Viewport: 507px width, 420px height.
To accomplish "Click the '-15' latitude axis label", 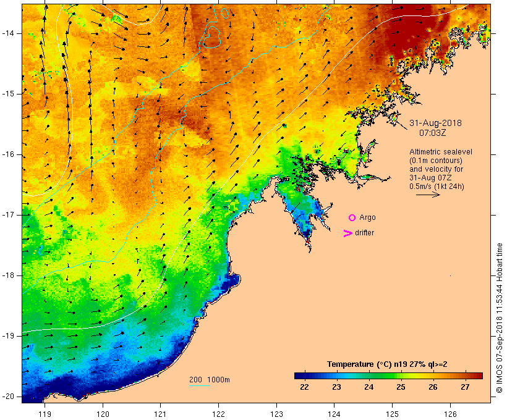I will [8, 94].
